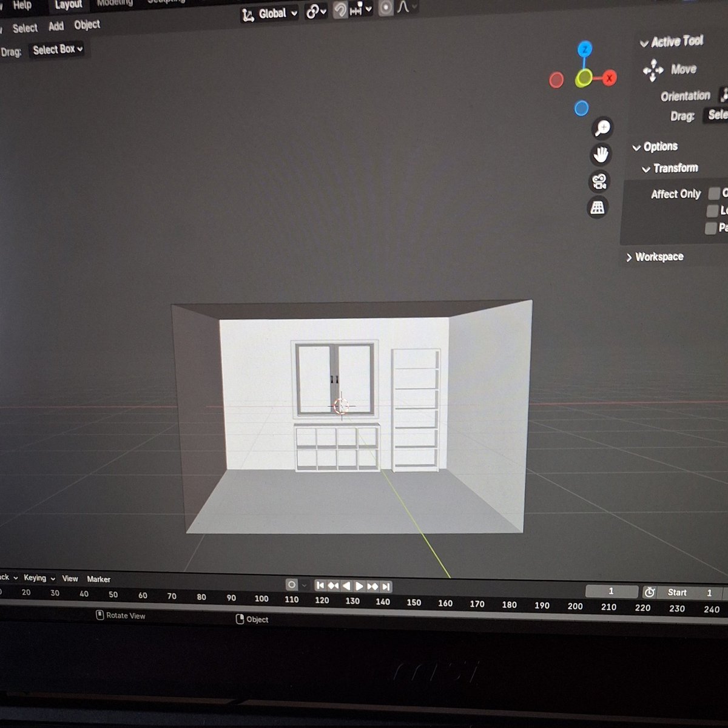The width and height of the screenshot is (728, 728).
Task: Open the pivot point dropdown
Action: pyautogui.click(x=316, y=12)
